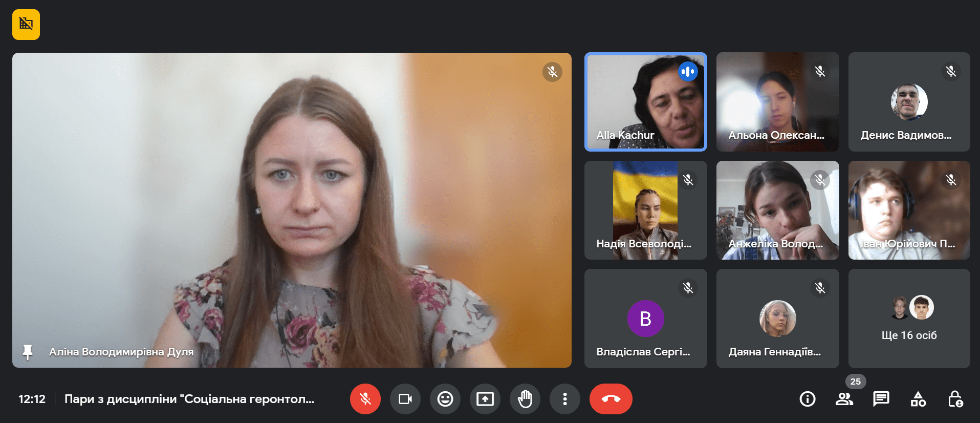Toggle the camera button
This screenshot has height=423, width=980.
pyautogui.click(x=405, y=399)
